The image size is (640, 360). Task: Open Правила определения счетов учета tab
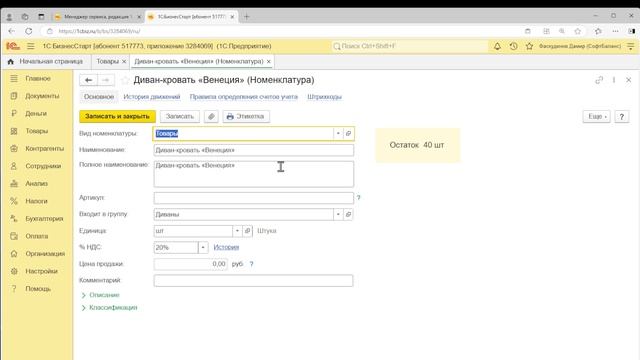(244, 97)
